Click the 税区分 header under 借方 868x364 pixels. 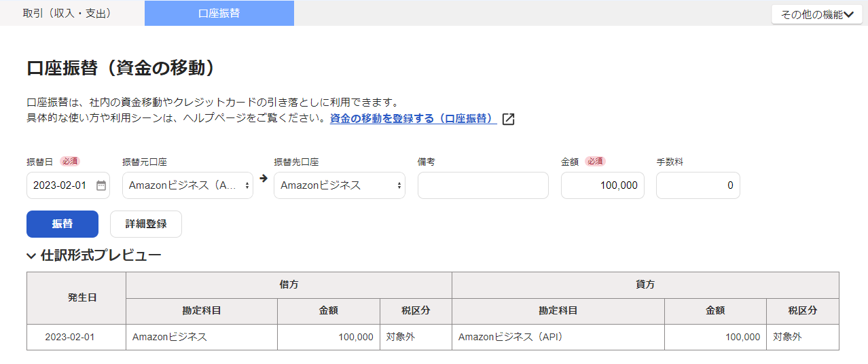[416, 311]
